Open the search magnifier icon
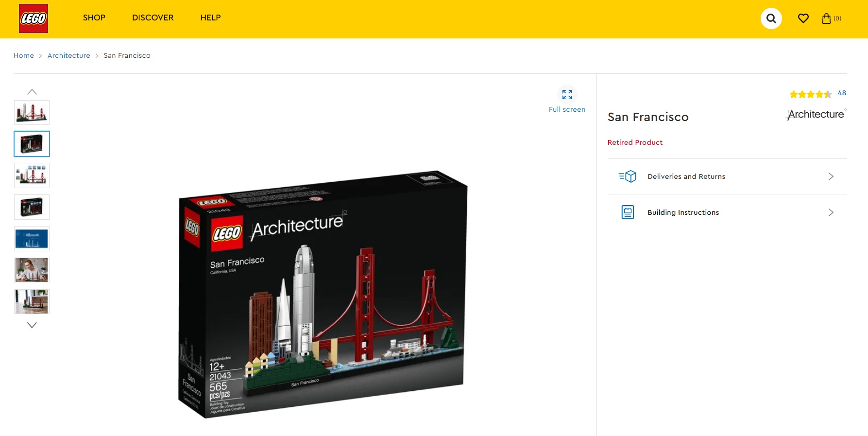The image size is (868, 436). point(771,18)
